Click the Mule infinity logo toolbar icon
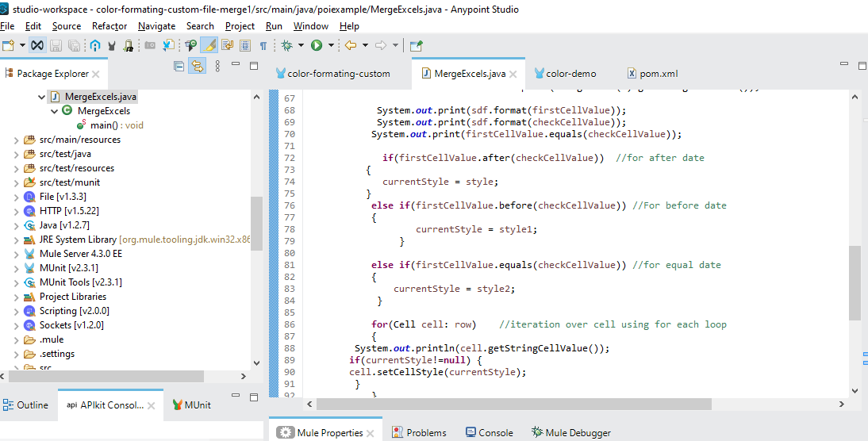 pyautogui.click(x=37, y=45)
